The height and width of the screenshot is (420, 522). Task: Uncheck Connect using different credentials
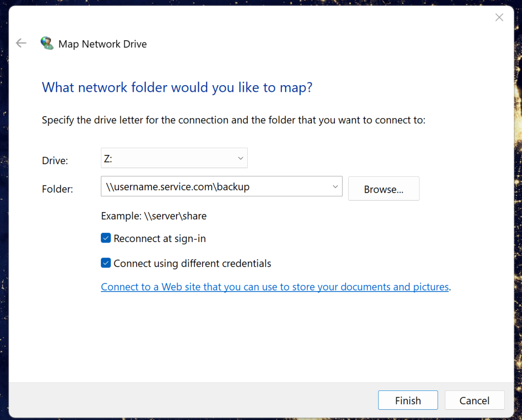[106, 263]
